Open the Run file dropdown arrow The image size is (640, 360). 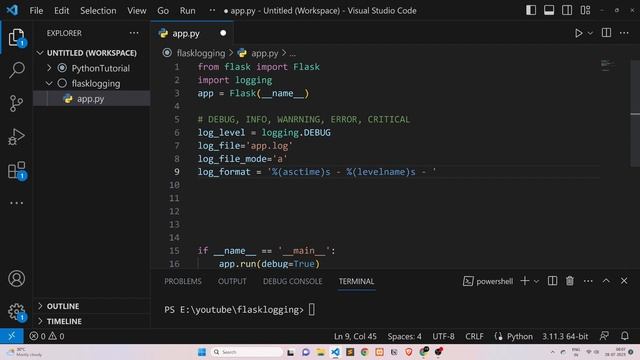click(590, 33)
